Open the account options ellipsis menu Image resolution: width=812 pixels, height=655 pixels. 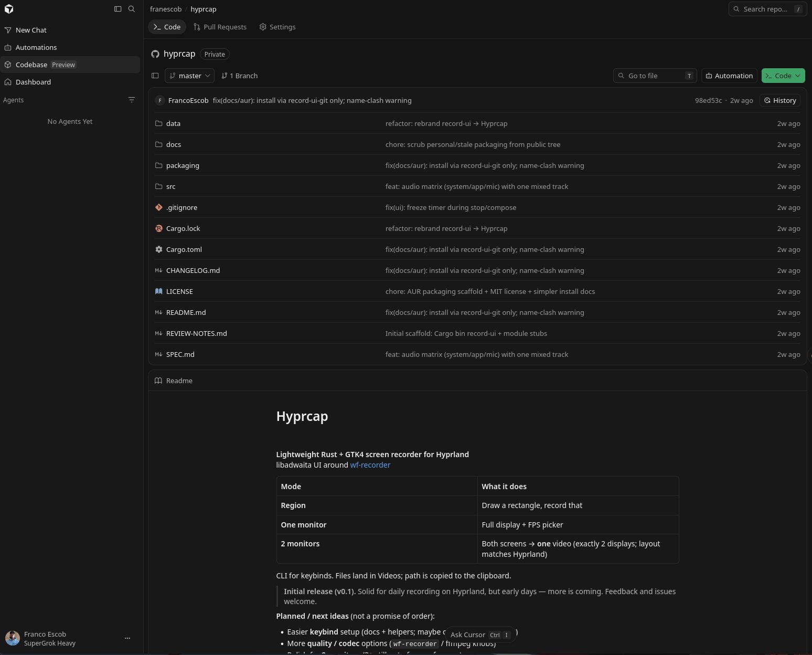coord(127,638)
